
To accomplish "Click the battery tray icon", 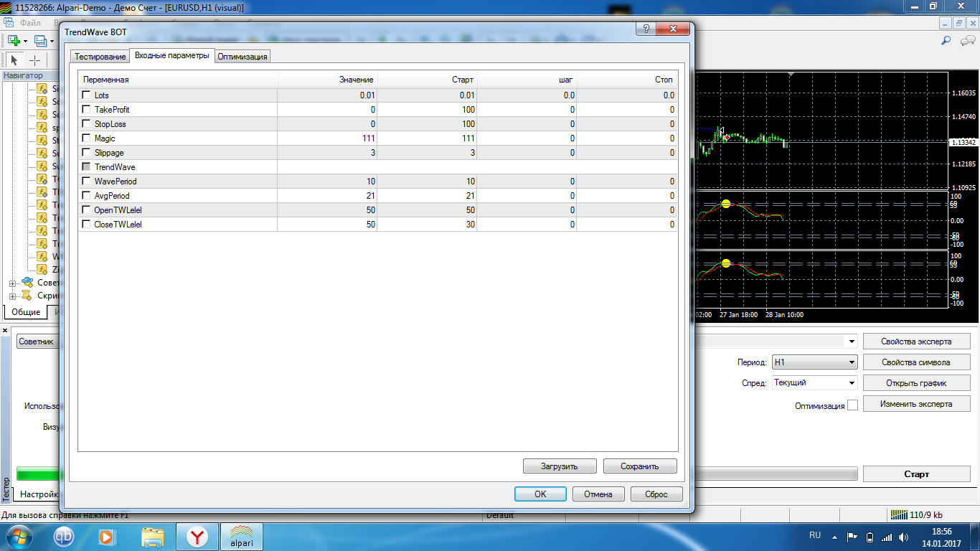I will (870, 537).
